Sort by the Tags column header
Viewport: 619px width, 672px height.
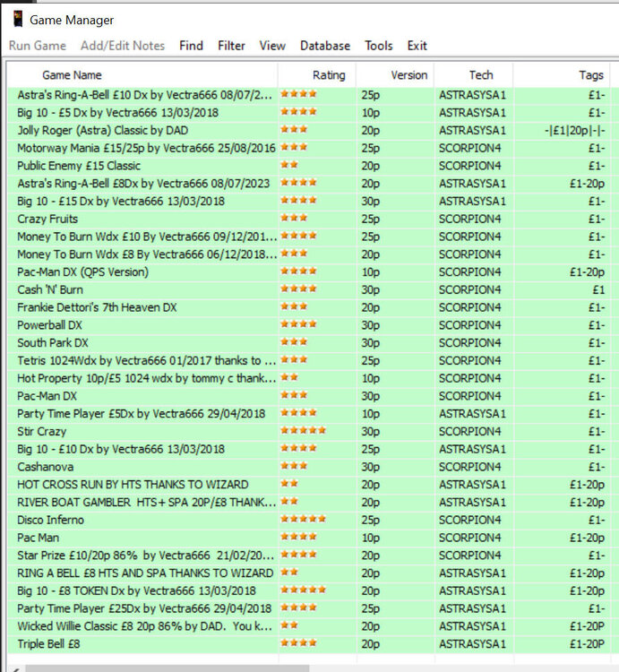562,75
